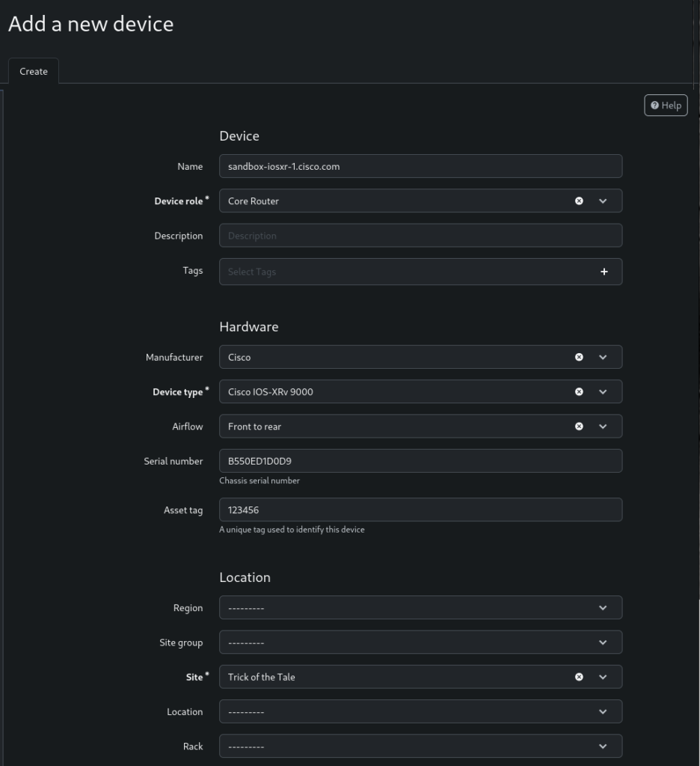Focus the Description text field
Screen dimensions: 700x766
(420, 236)
